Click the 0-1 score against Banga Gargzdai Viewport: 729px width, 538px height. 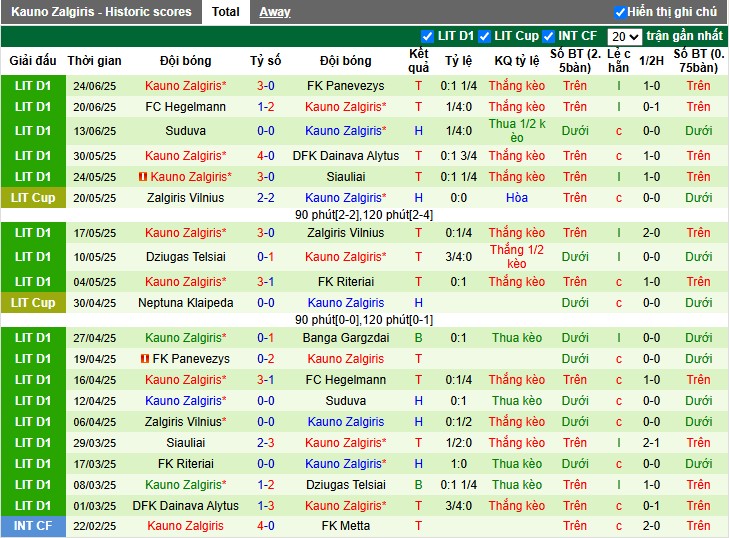[x=265, y=338]
